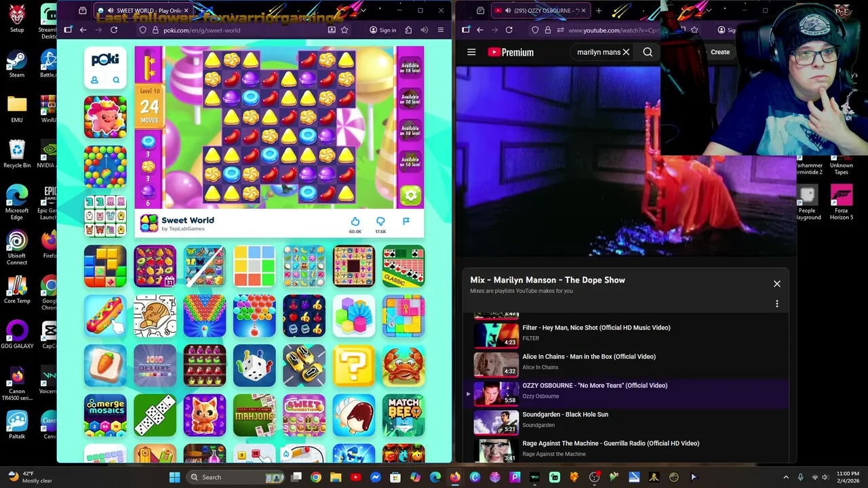Open the GOG GALAXY desktop shortcut

point(17,334)
